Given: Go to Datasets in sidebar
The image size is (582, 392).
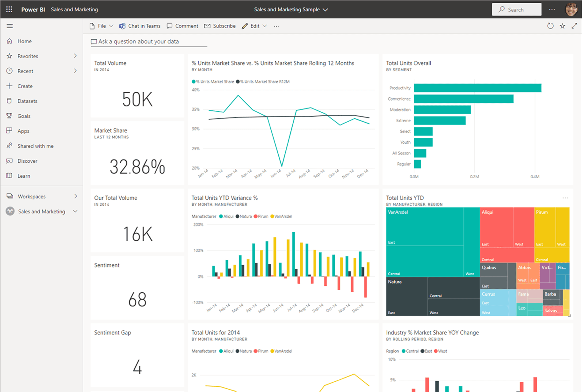Looking at the screenshot, I should click(27, 101).
